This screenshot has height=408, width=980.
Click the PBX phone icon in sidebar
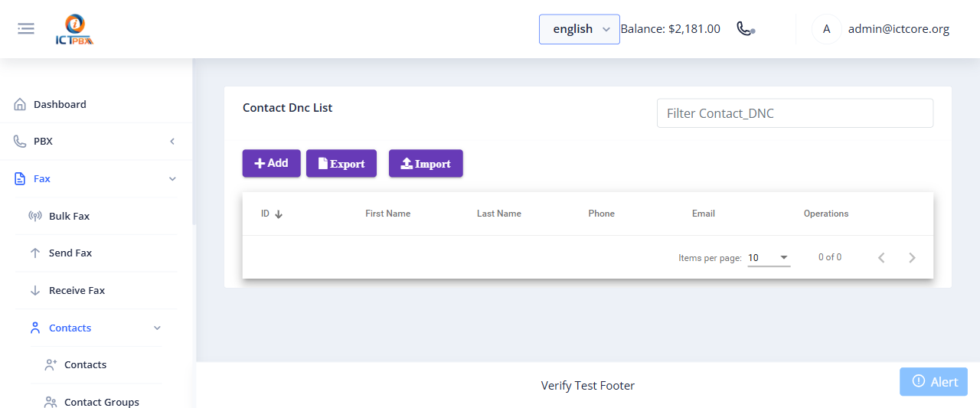pos(20,142)
